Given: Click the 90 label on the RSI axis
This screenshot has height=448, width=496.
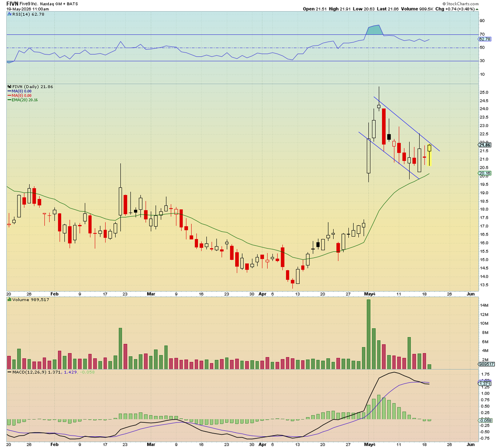Looking at the screenshot, I should 482,21.
